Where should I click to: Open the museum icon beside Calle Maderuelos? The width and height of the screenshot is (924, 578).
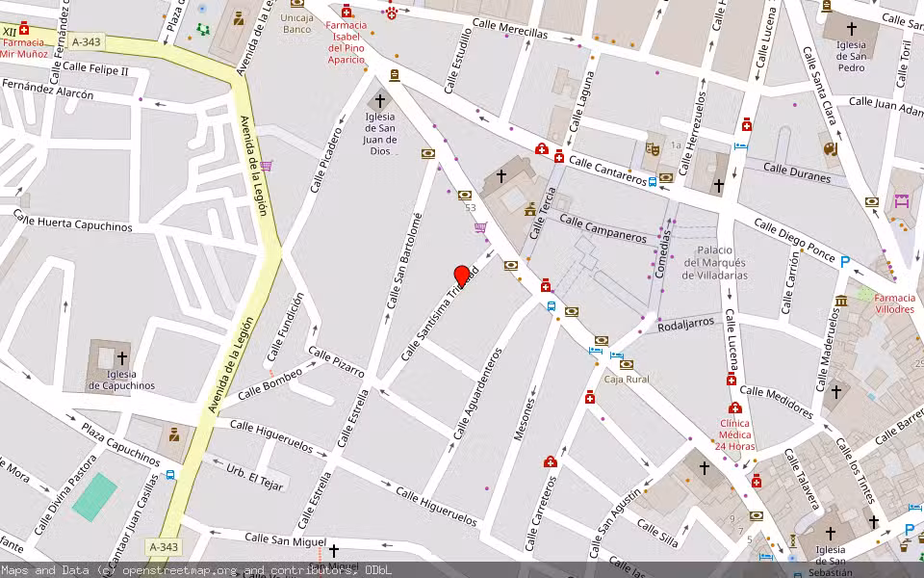pos(841,301)
